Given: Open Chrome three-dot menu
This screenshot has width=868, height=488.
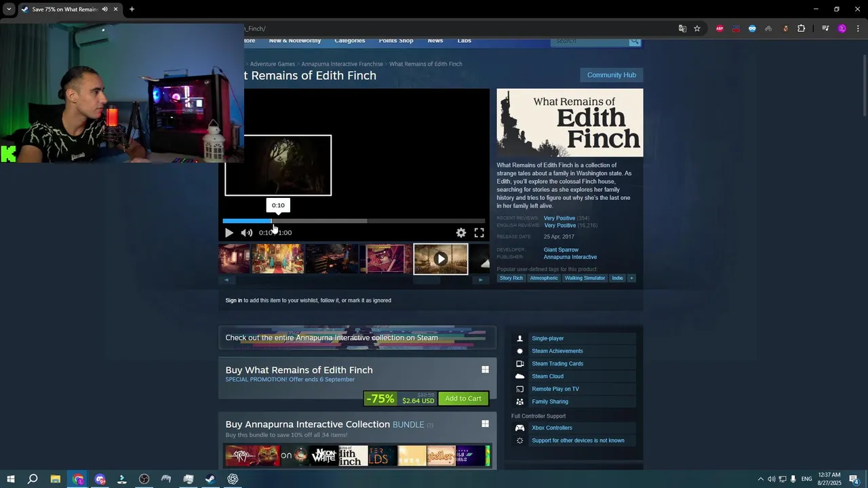Looking at the screenshot, I should point(859,28).
